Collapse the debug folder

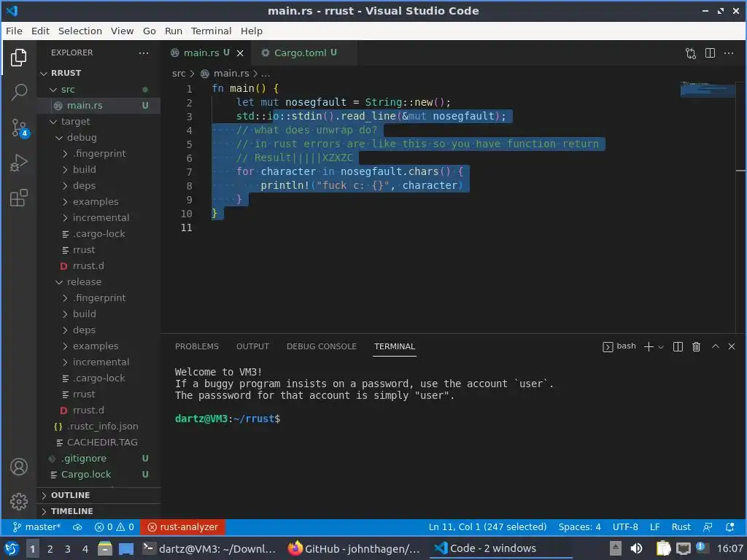pyautogui.click(x=98, y=138)
